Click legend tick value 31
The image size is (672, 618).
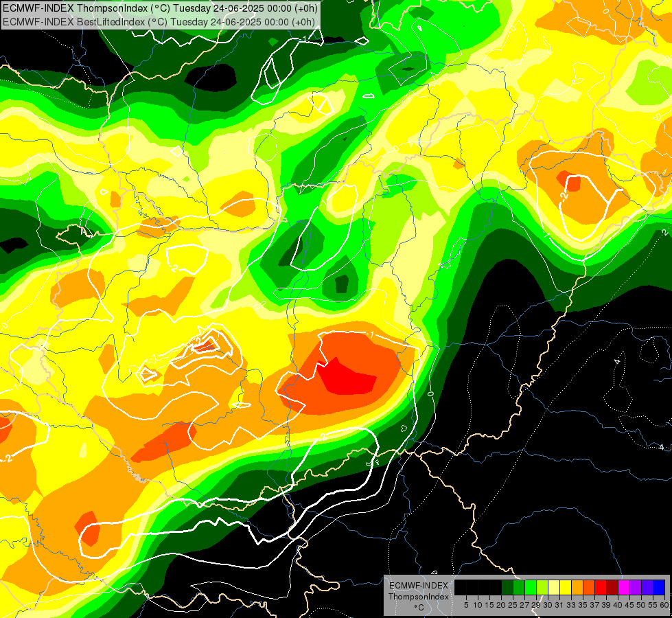(x=559, y=605)
